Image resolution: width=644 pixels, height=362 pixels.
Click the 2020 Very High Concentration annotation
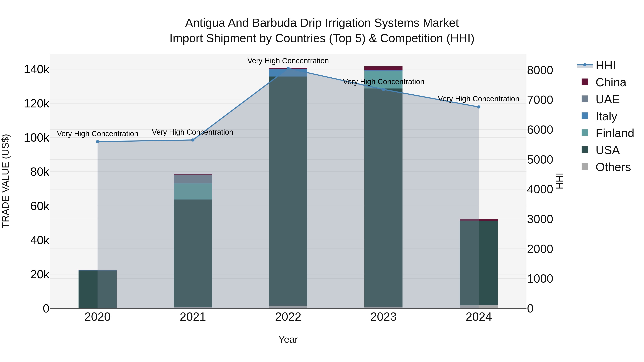click(x=97, y=134)
